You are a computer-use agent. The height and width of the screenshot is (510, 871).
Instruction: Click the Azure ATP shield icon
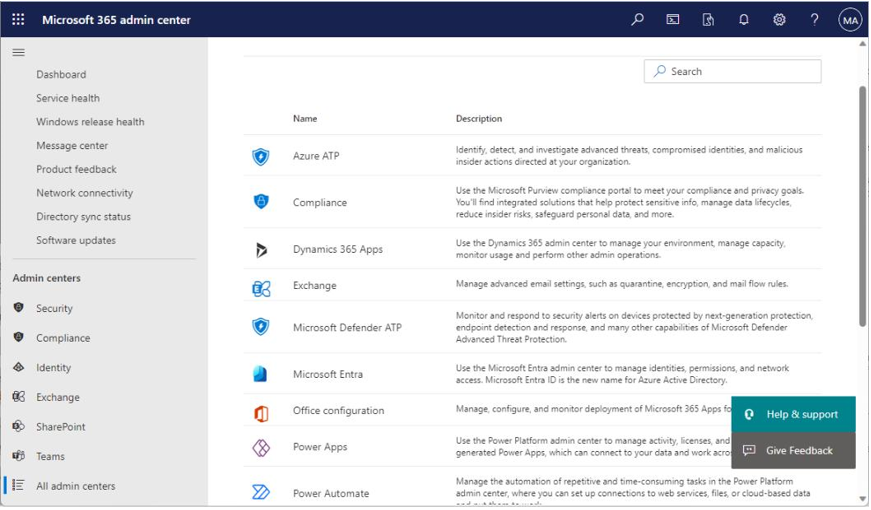[261, 157]
